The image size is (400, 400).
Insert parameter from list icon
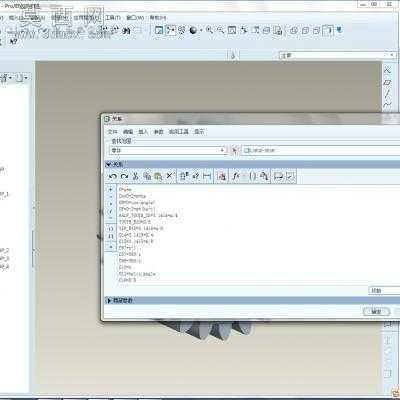click(222, 176)
